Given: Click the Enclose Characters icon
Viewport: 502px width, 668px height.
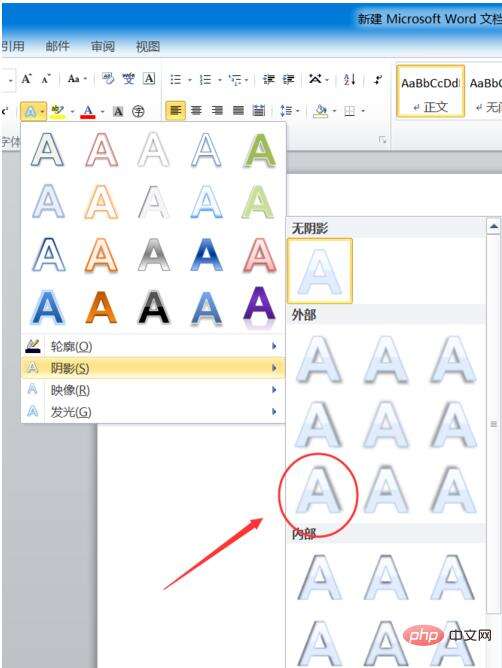Looking at the screenshot, I should coord(138,112).
